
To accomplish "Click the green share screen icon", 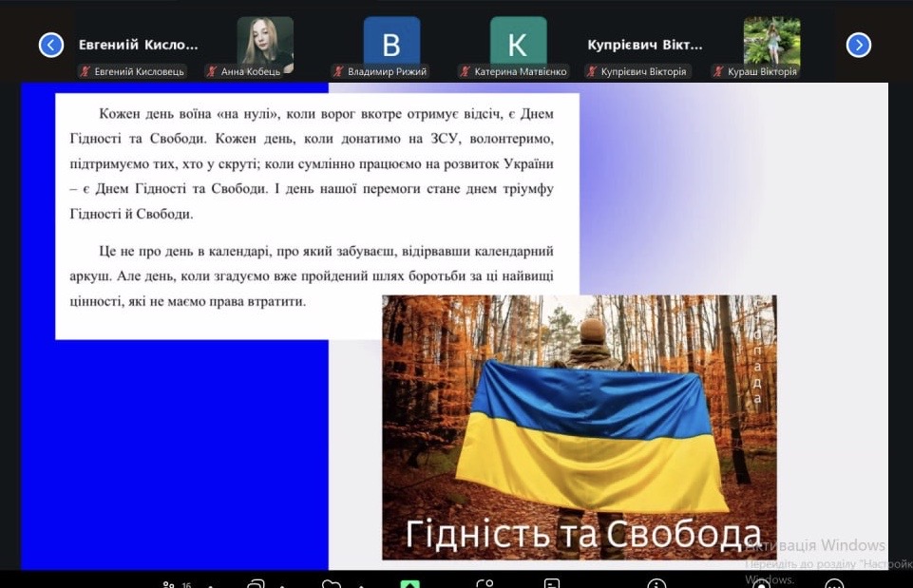I will tap(410, 584).
